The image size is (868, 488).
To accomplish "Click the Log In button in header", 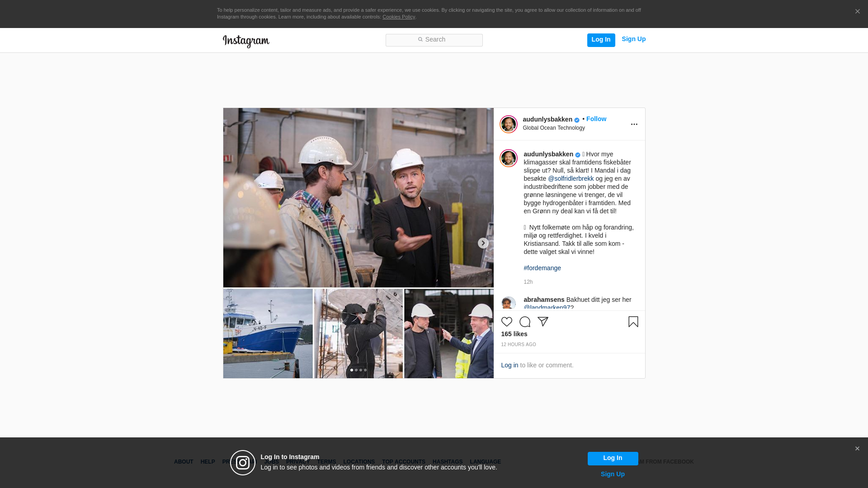I will coord(601,40).
